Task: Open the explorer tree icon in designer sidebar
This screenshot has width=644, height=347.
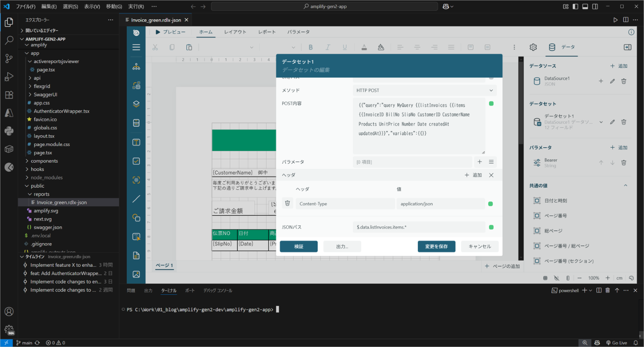Action: 136,67
